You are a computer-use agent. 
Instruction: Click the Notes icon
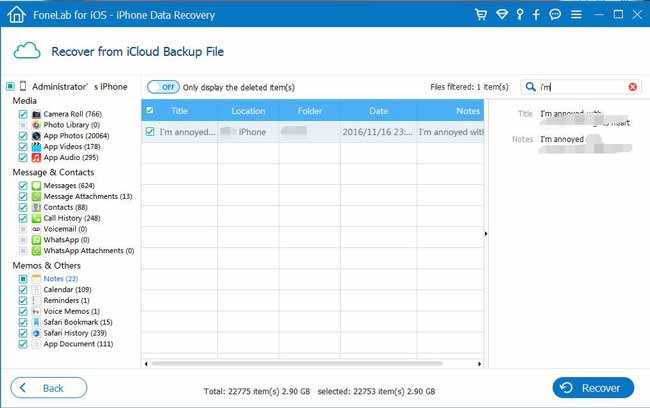point(36,279)
